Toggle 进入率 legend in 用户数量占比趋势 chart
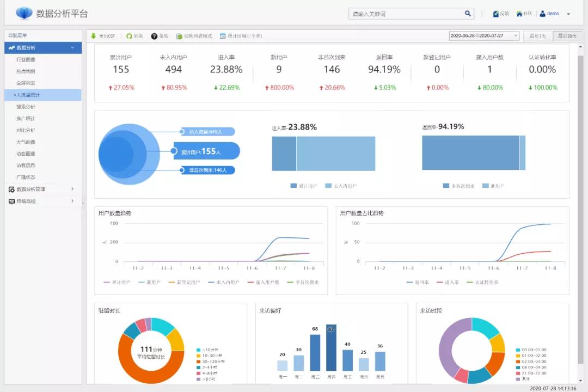 click(x=448, y=282)
